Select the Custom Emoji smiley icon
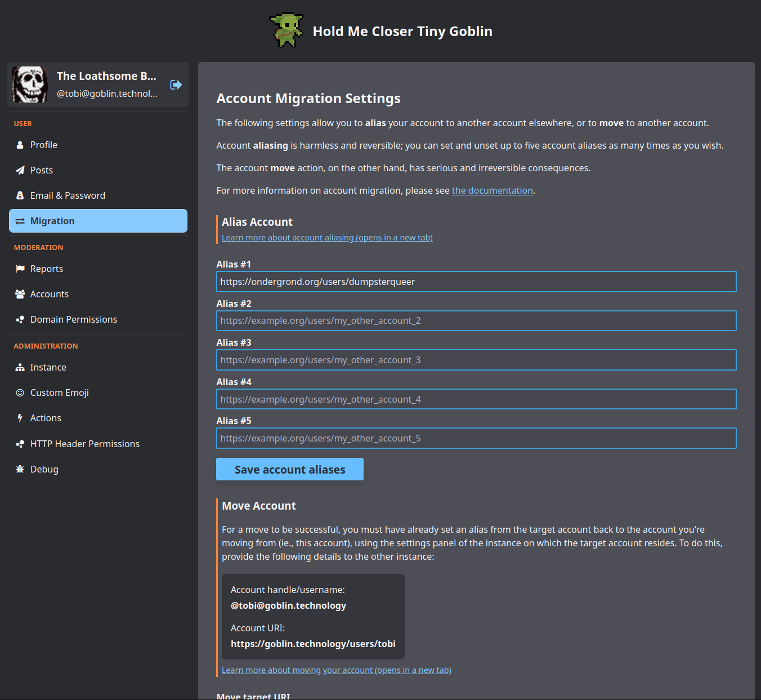This screenshot has height=700, width=761. click(20, 392)
